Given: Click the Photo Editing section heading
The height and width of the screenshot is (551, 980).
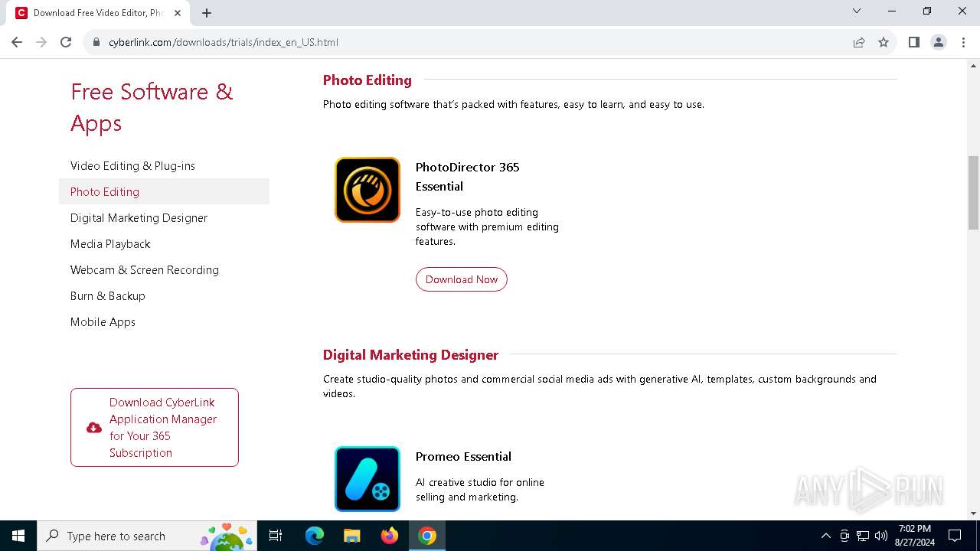Looking at the screenshot, I should [367, 80].
